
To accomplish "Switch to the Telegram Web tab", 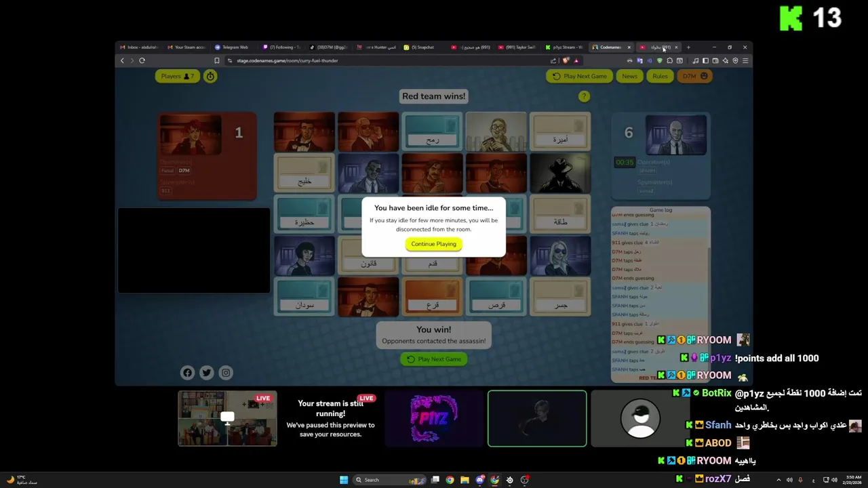I will (x=232, y=47).
